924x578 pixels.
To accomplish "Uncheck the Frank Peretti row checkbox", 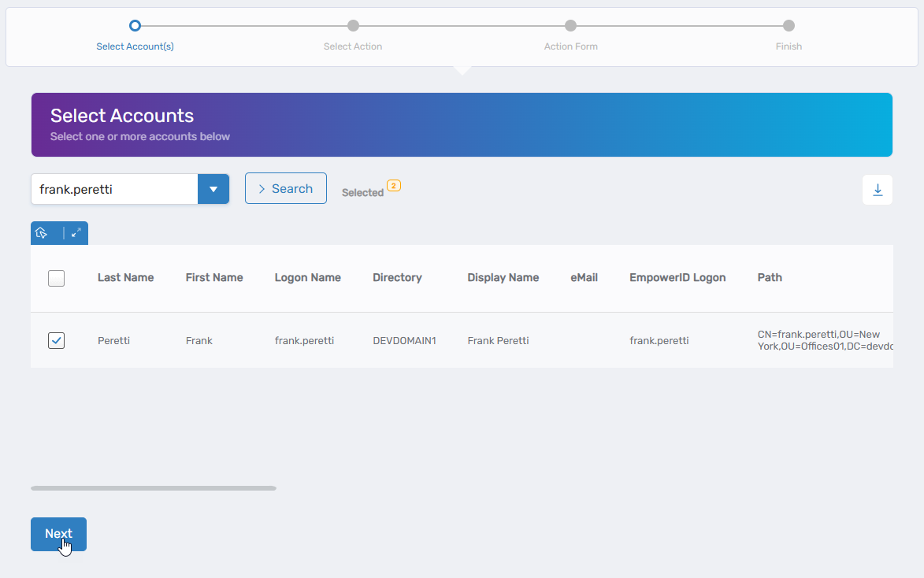I will click(56, 340).
